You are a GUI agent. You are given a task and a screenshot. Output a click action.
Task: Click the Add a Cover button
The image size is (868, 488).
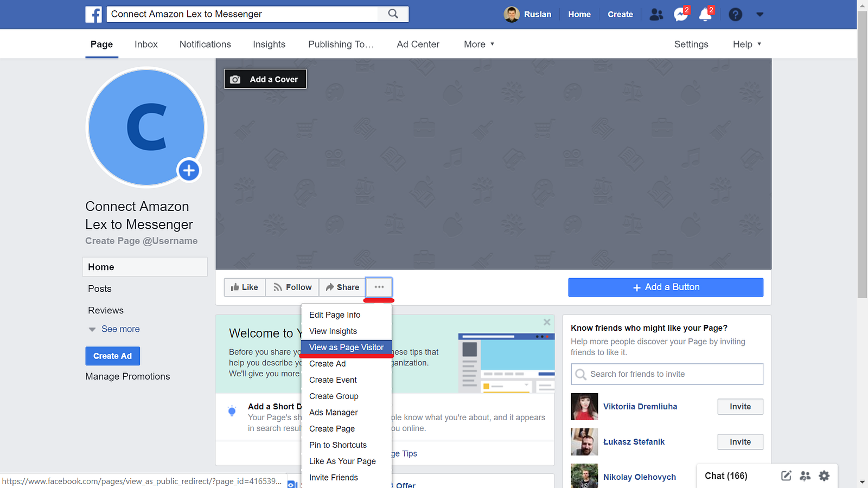pyautogui.click(x=265, y=79)
